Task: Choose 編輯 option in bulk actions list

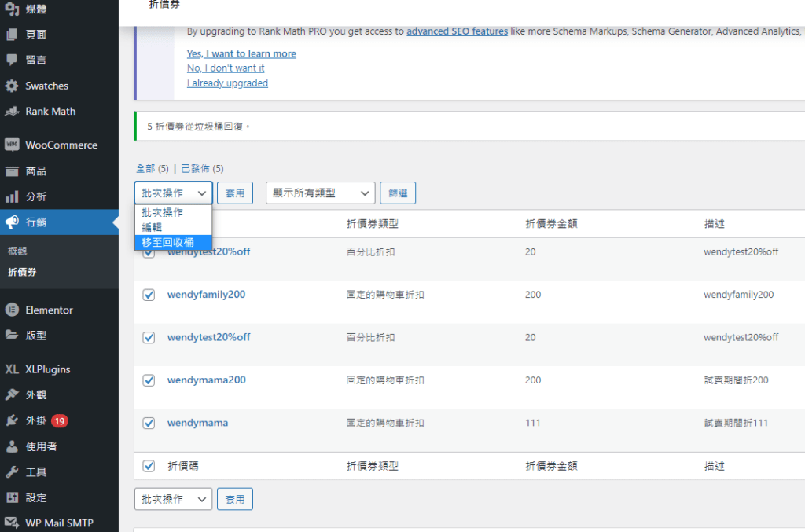Action: click(x=153, y=227)
